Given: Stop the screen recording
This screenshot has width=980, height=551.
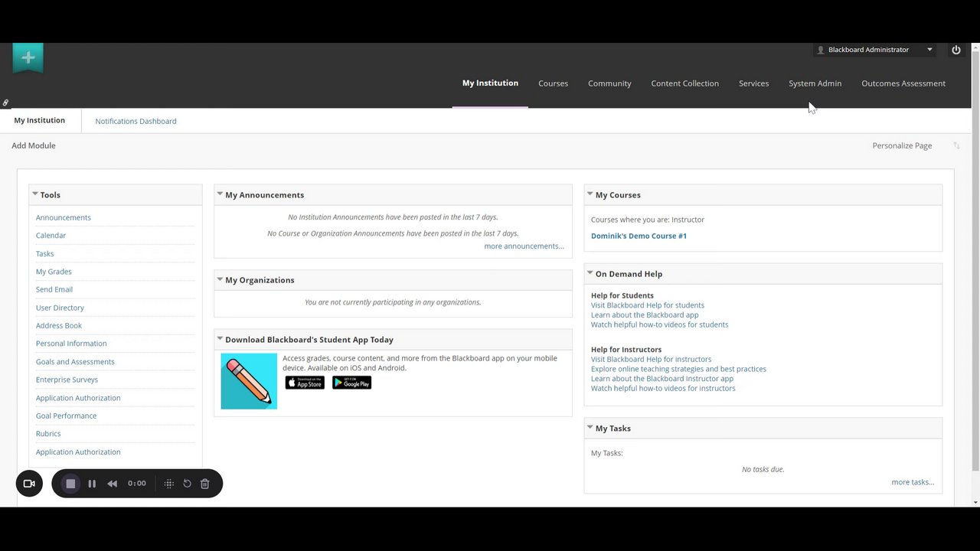Looking at the screenshot, I should point(70,484).
